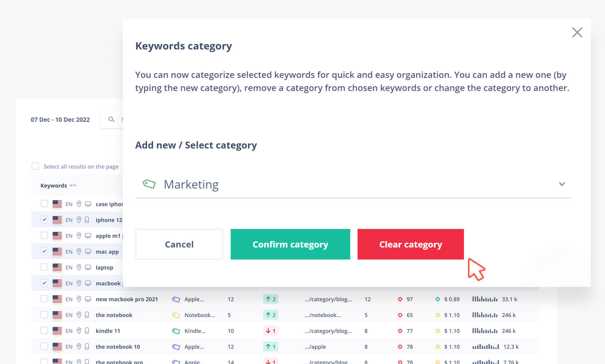This screenshot has height=364, width=605.
Task: Tick the checkbox for the notebook keyword
Action: tap(44, 315)
